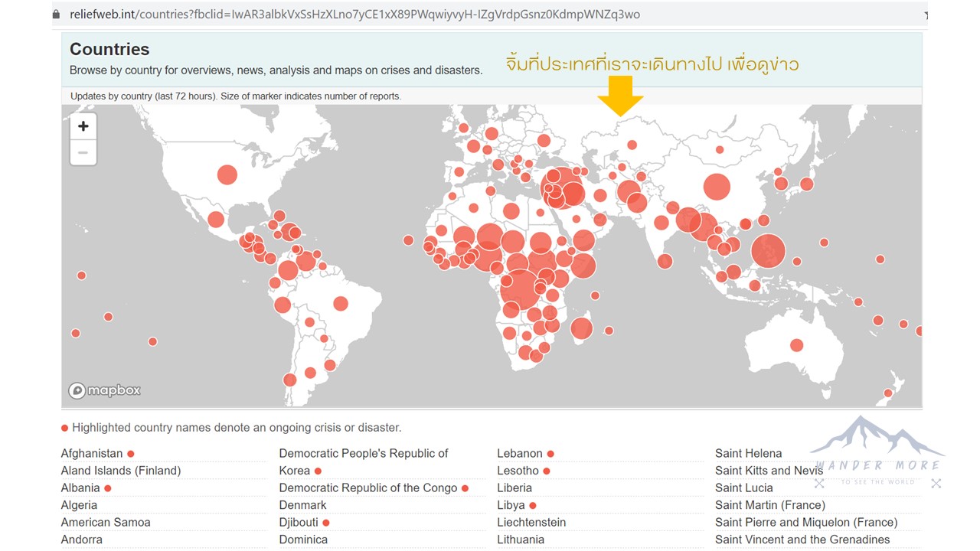The image size is (980, 551).
Task: Click the red crisis dot beside Afghanistan
Action: click(131, 454)
